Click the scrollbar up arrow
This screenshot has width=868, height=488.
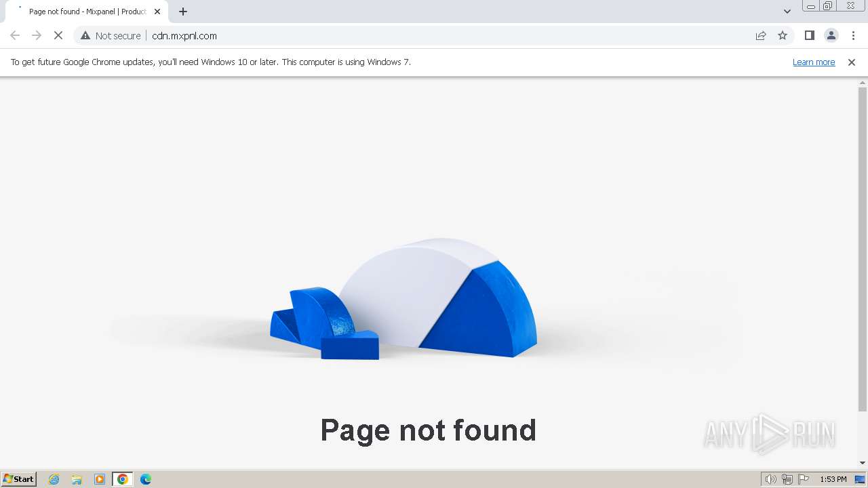pyautogui.click(x=863, y=82)
